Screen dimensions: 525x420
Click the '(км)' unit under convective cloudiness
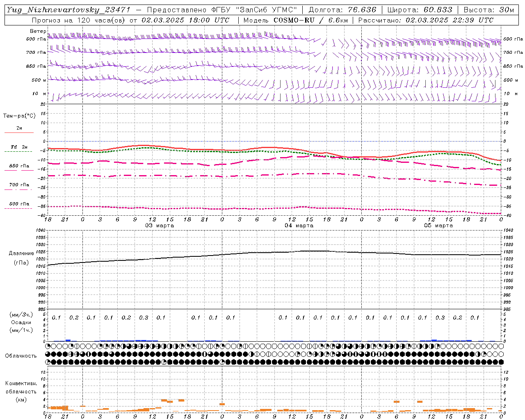(x=21, y=399)
